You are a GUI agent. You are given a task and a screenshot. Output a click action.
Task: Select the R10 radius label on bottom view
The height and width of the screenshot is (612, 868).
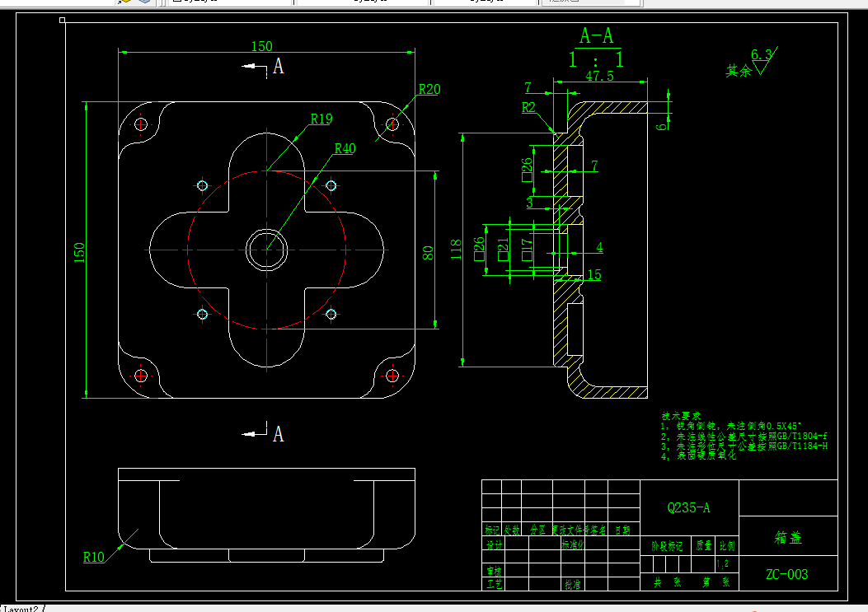93,557
